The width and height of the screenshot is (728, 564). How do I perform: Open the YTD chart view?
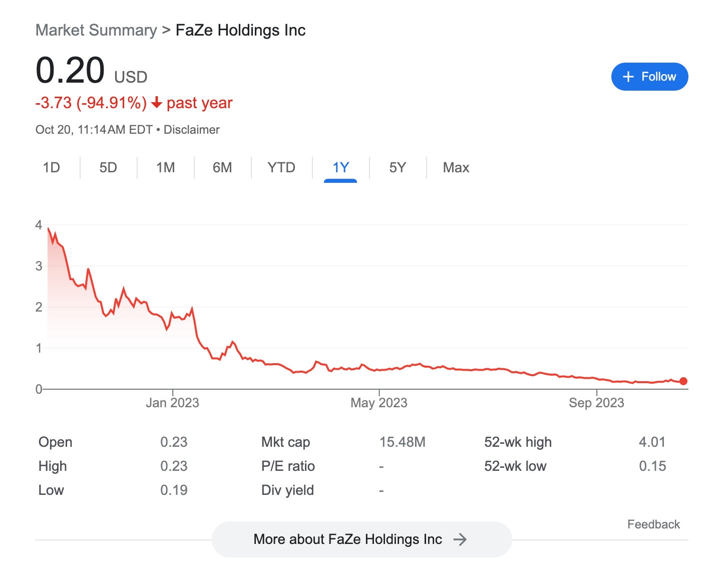(281, 167)
